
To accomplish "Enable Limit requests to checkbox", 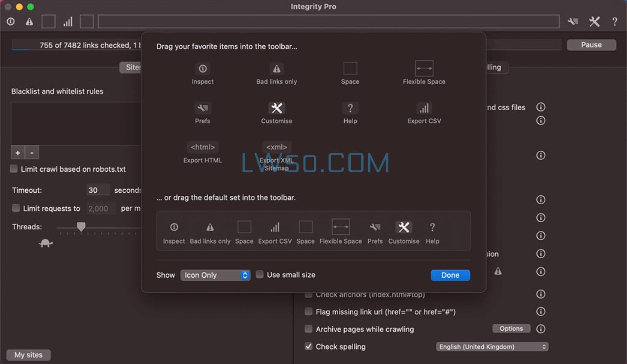I will pyautogui.click(x=16, y=208).
